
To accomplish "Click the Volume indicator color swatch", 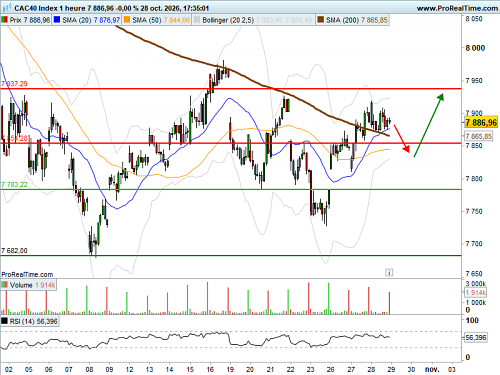I will [x=5, y=285].
